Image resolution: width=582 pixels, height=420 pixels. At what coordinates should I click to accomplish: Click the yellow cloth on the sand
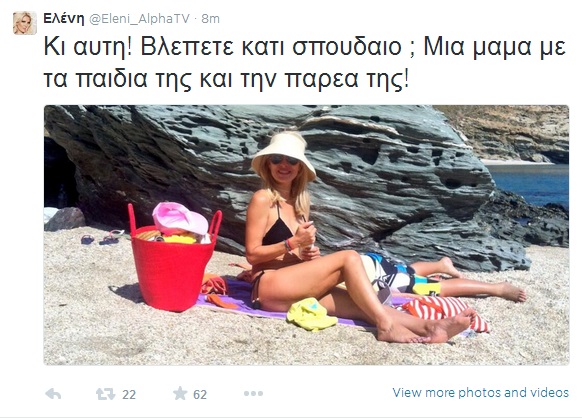click(311, 314)
